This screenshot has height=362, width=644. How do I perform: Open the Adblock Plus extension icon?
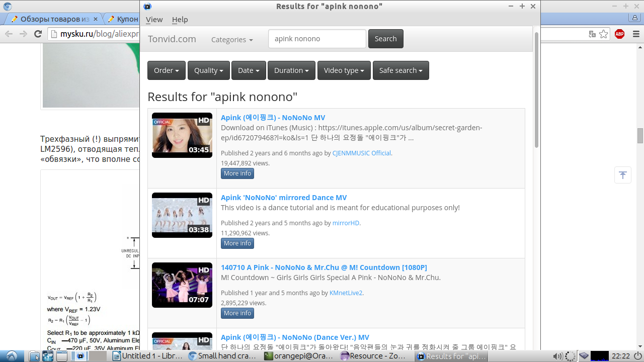tap(619, 34)
